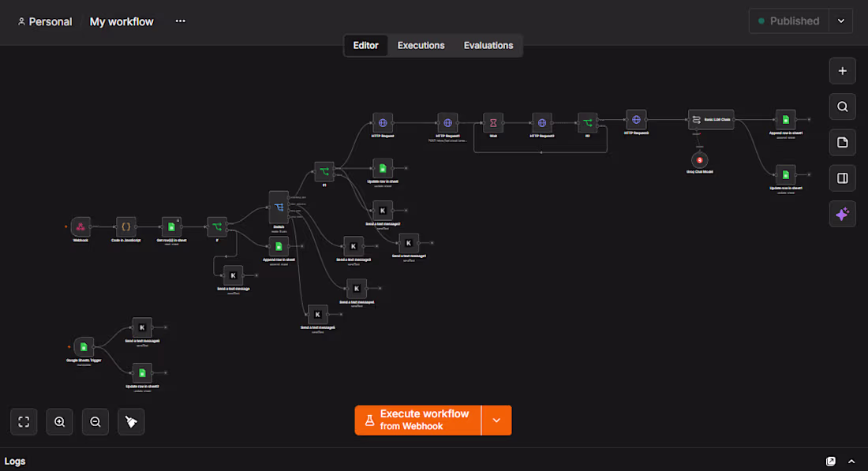Open the HTTP Request2 node
The height and width of the screenshot is (471, 868).
click(542, 123)
